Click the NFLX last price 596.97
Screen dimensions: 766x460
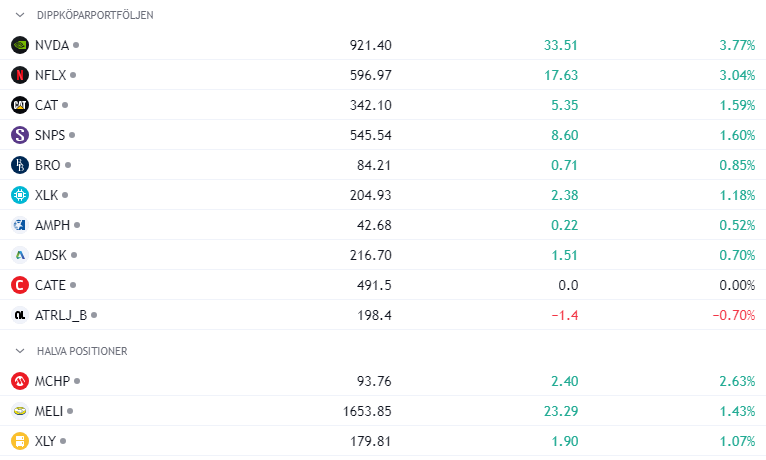(x=370, y=75)
